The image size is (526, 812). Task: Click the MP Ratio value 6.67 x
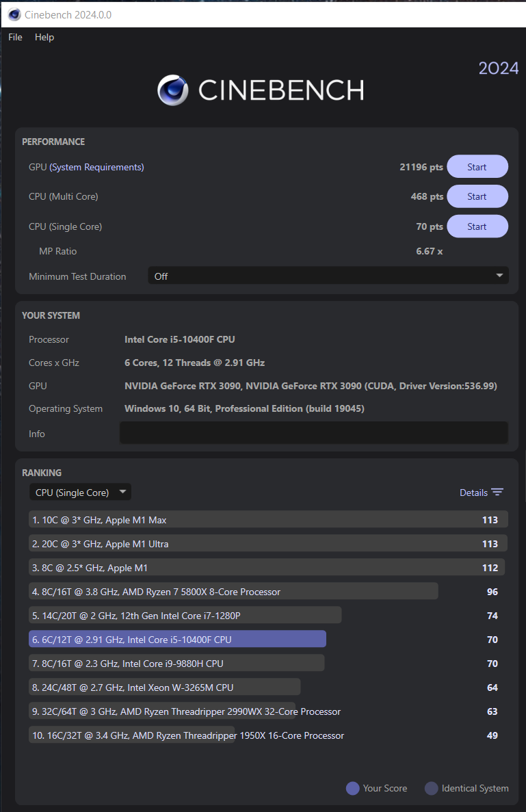point(429,250)
